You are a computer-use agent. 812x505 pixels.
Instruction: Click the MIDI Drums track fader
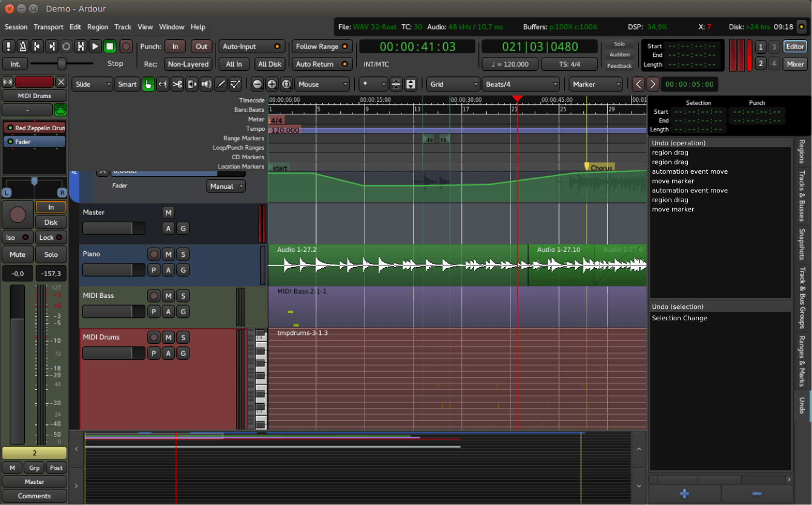tap(114, 353)
